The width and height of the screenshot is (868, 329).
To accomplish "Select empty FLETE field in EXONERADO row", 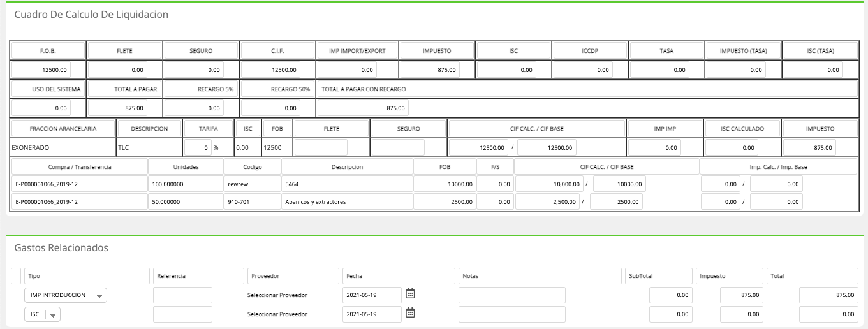I will pos(321,147).
